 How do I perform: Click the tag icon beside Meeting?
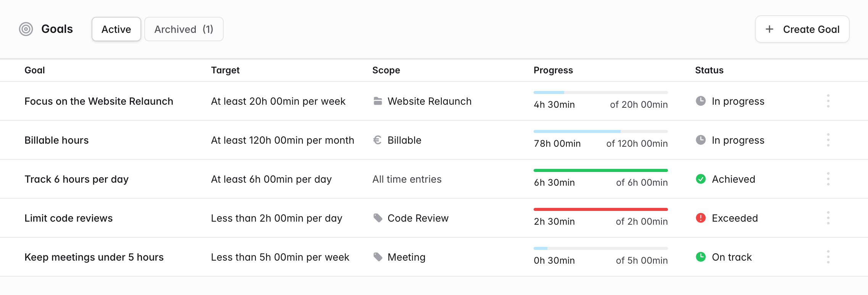tap(378, 257)
